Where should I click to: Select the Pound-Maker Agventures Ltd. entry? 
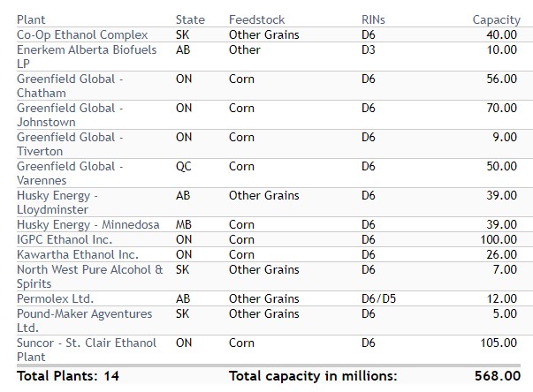point(84,320)
